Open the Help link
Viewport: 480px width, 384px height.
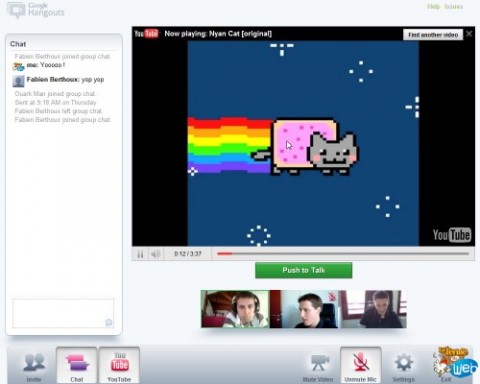(433, 7)
